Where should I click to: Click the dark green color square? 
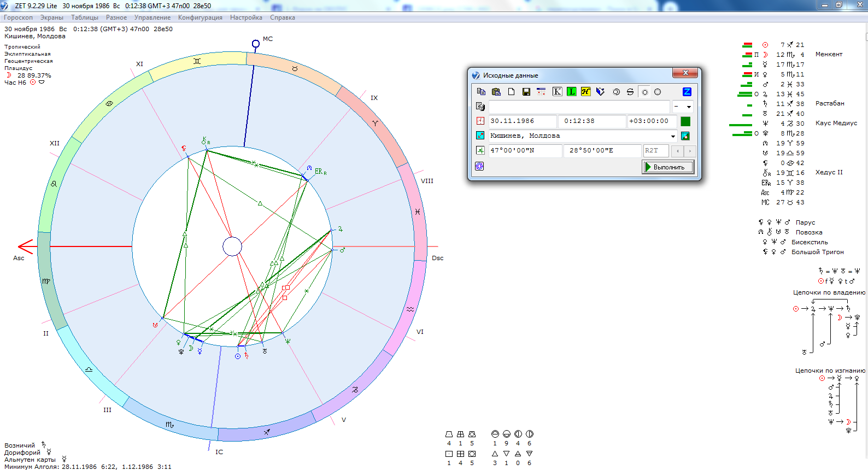[685, 121]
